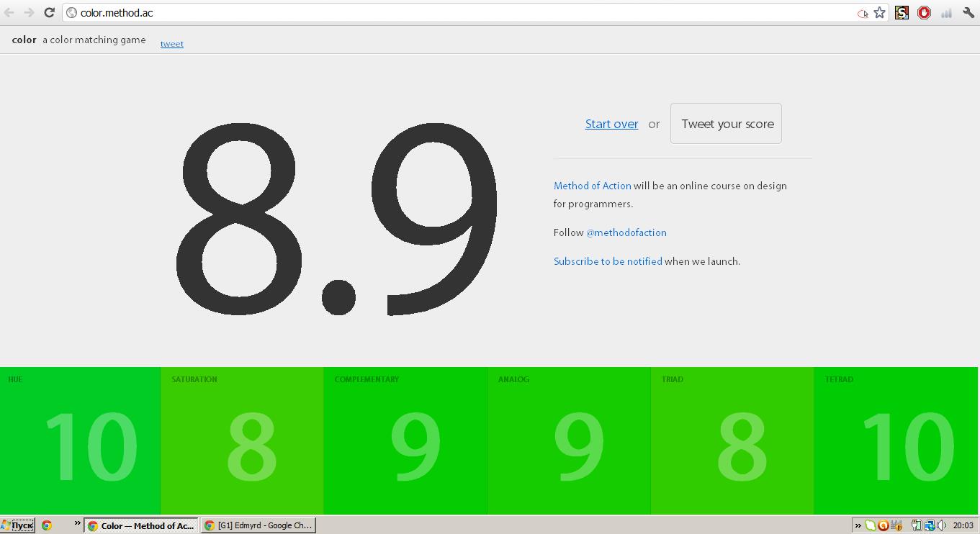Viewport: 980px width, 534px height.
Task: Open the AdBlock stop-hand extension
Action: click(924, 13)
